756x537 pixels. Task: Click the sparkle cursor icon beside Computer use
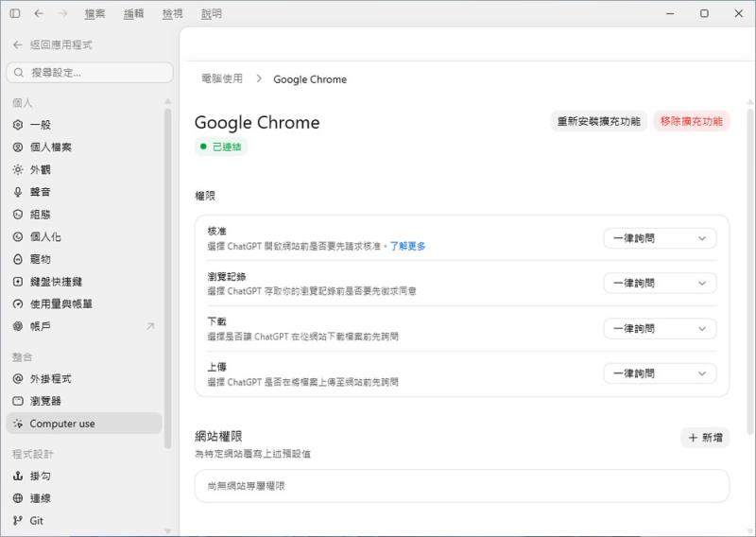[x=18, y=424]
